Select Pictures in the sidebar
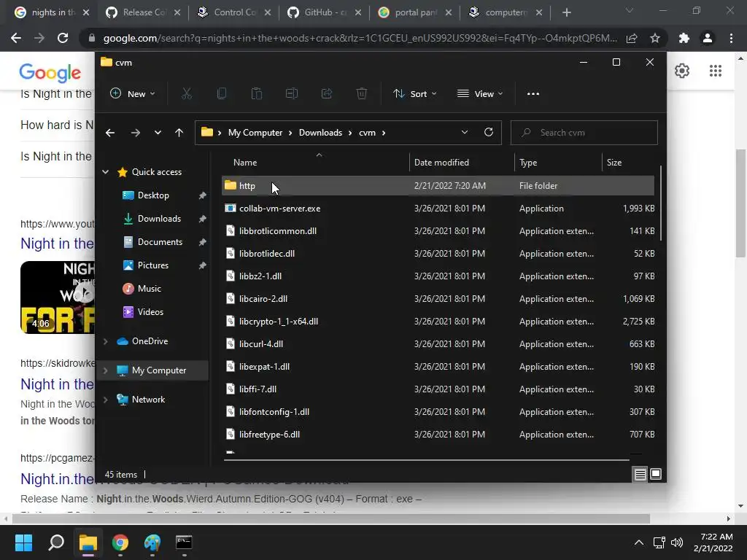 pyautogui.click(x=153, y=265)
